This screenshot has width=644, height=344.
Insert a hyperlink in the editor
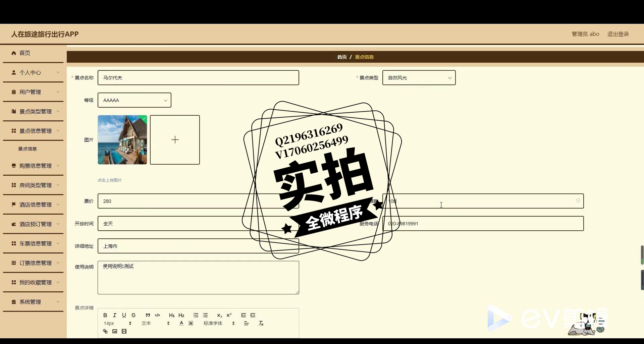(105, 331)
